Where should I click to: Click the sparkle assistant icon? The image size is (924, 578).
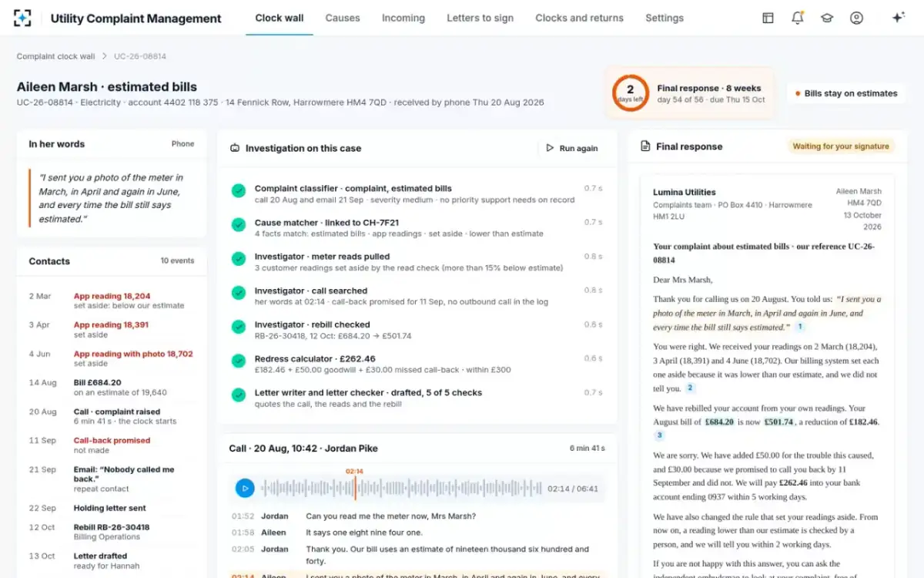pyautogui.click(x=898, y=18)
